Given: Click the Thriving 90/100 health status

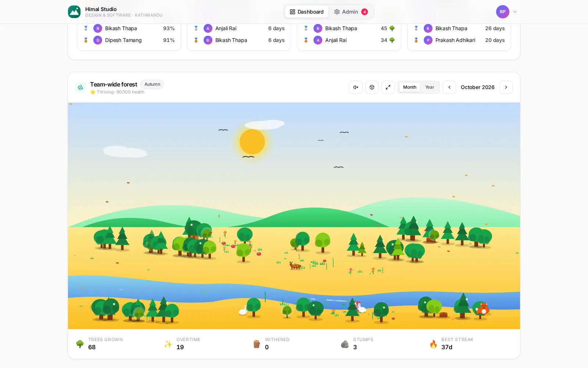Looking at the screenshot, I should pos(117,92).
